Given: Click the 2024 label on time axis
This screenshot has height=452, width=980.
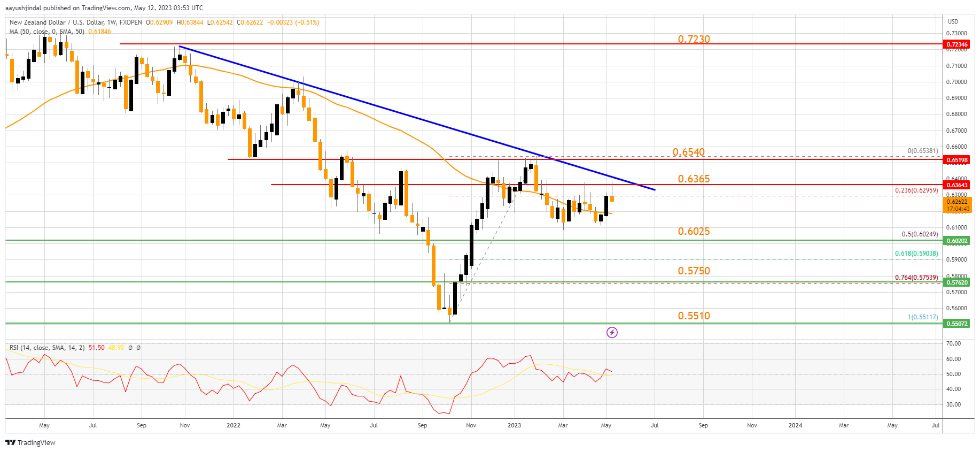Looking at the screenshot, I should (795, 426).
